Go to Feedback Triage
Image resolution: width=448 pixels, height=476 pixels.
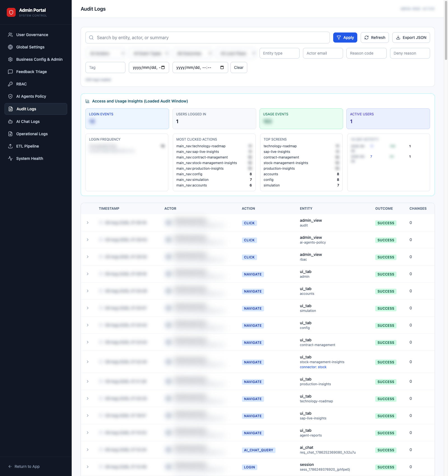coord(36,72)
